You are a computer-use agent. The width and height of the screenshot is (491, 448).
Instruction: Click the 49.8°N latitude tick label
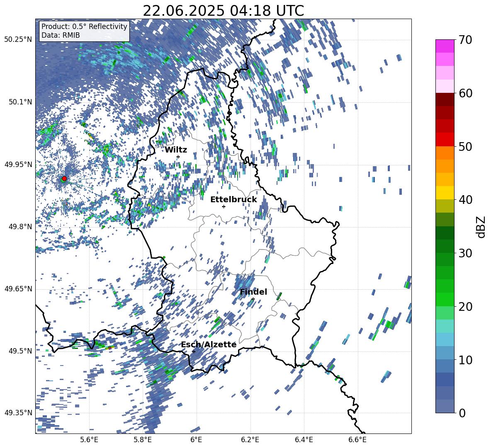(x=20, y=227)
